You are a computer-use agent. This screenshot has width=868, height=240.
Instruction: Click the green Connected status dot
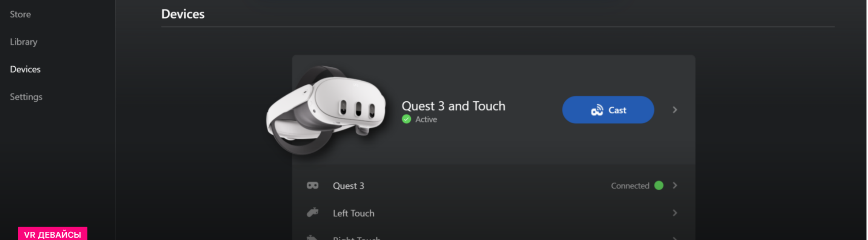click(659, 185)
